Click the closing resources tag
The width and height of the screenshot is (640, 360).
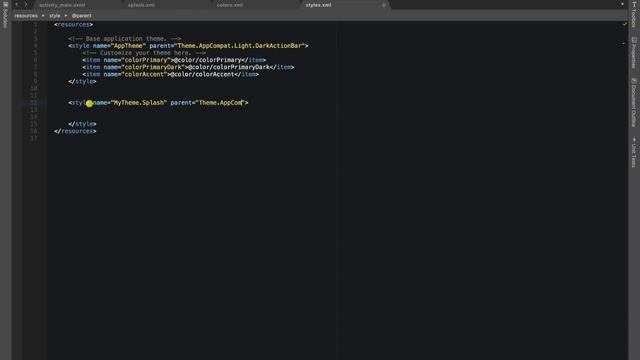[x=75, y=131]
